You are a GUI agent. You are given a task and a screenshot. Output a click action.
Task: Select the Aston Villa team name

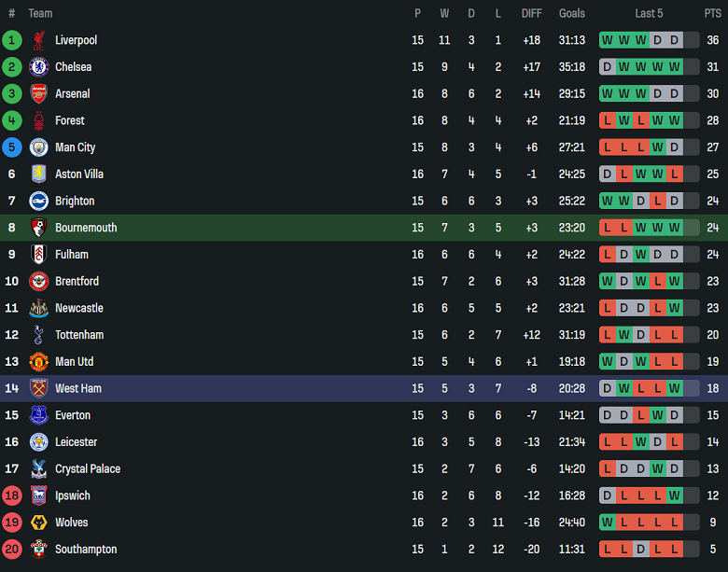79,174
